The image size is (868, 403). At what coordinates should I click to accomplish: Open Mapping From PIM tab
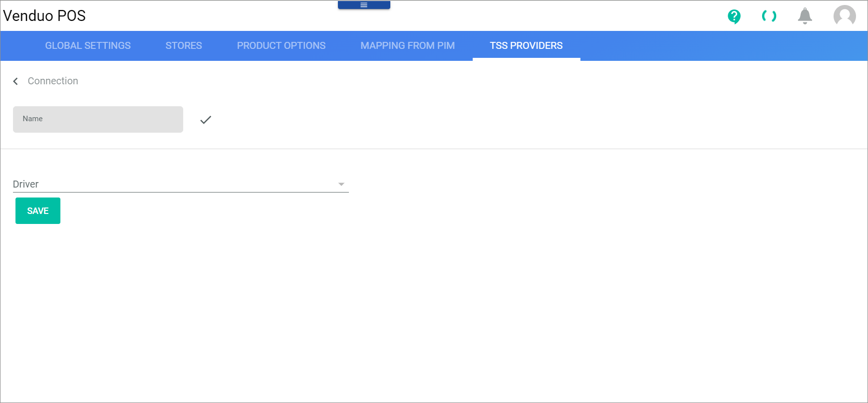407,46
